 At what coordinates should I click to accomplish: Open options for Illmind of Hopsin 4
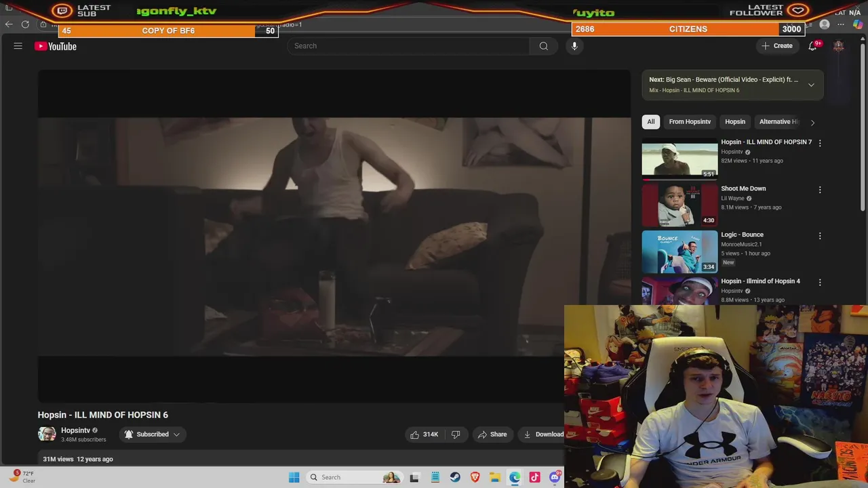point(820,282)
